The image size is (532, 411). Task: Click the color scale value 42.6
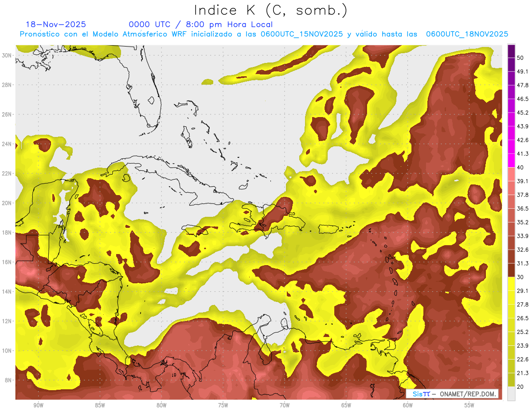pos(522,140)
